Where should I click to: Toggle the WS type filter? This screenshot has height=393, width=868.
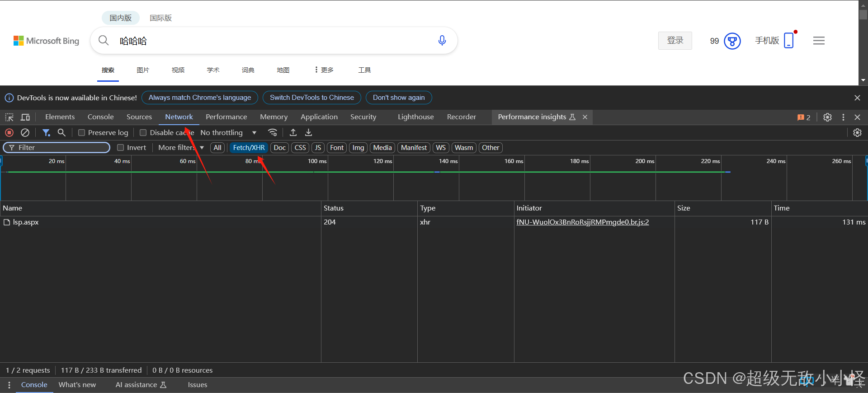click(441, 148)
